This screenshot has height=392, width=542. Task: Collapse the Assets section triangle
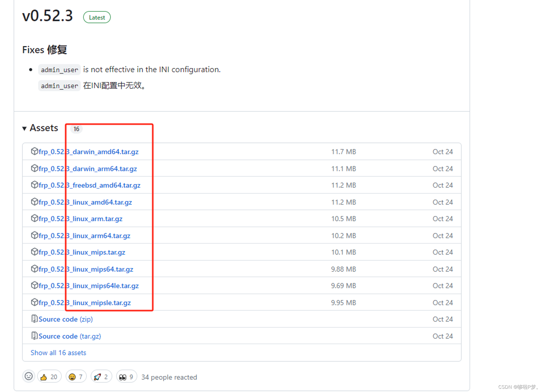point(24,129)
